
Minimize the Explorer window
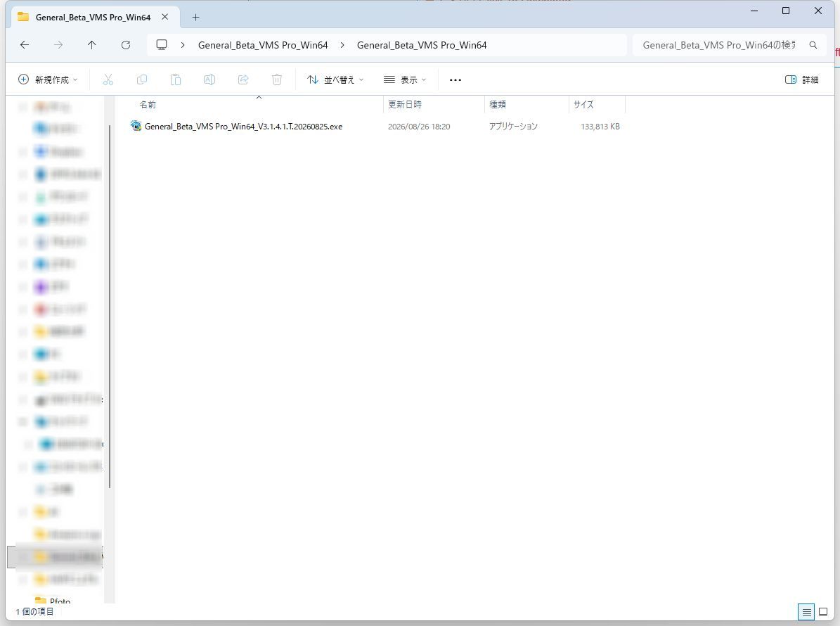[754, 11]
